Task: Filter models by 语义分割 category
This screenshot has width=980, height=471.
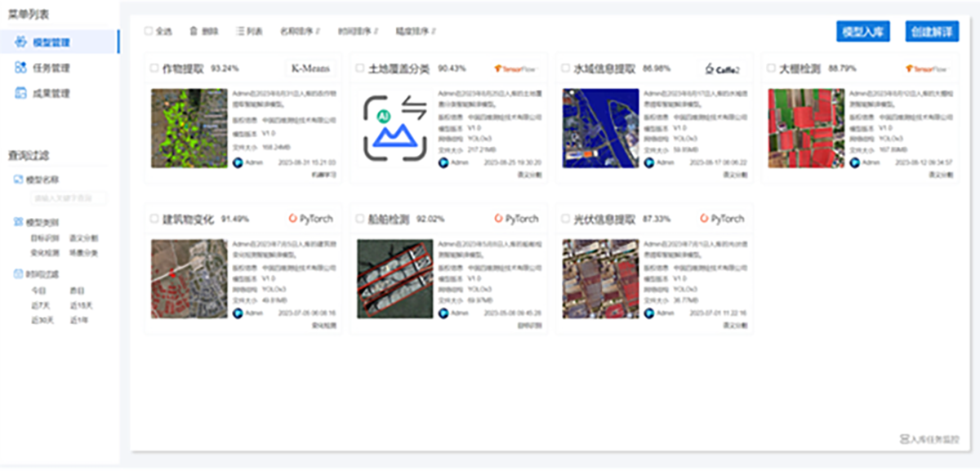Action: point(83,238)
